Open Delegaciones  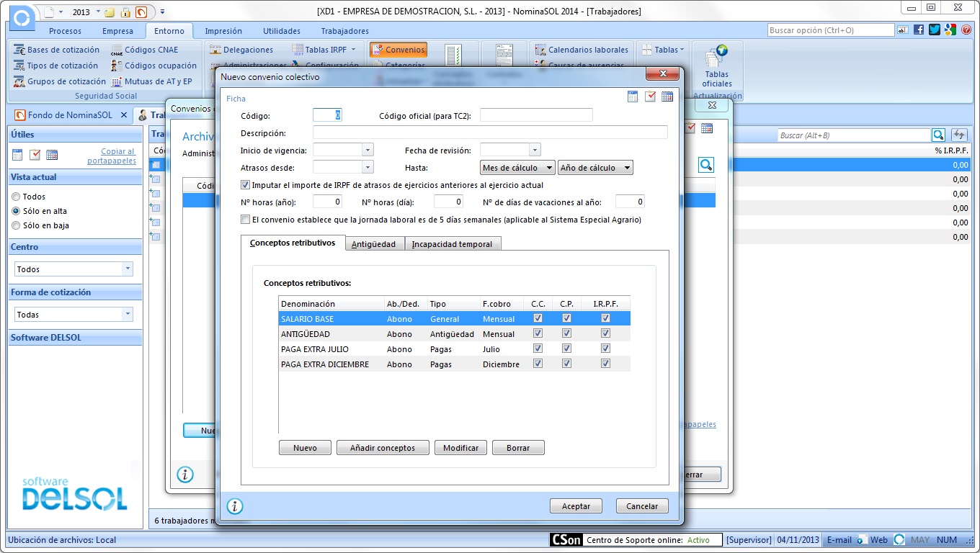click(241, 50)
